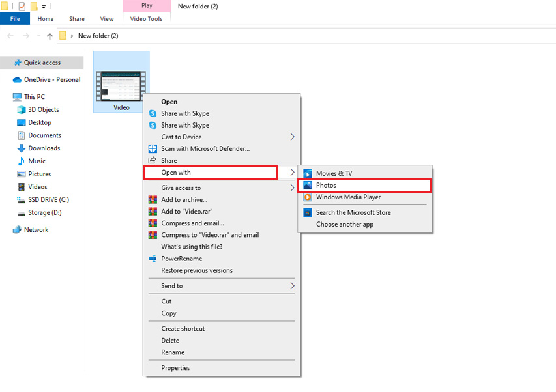This screenshot has height=392, width=556.
Task: Click the Forward navigation arrow
Action: (26, 36)
